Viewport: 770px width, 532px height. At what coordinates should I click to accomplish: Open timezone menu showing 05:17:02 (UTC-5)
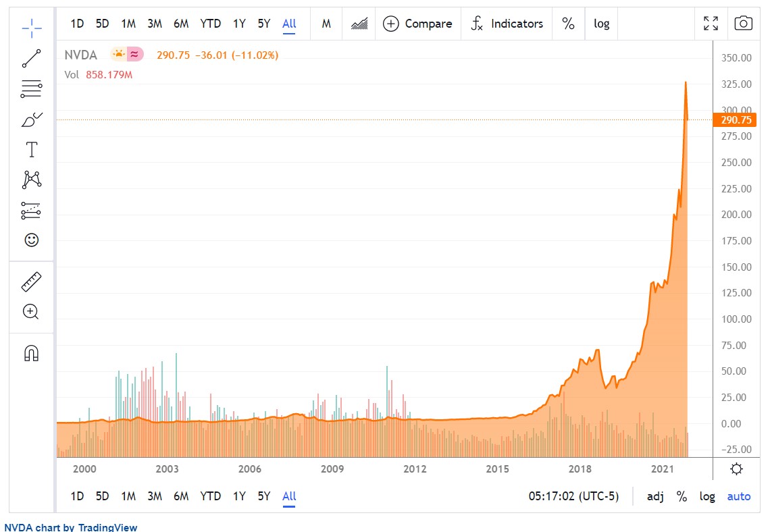click(573, 496)
